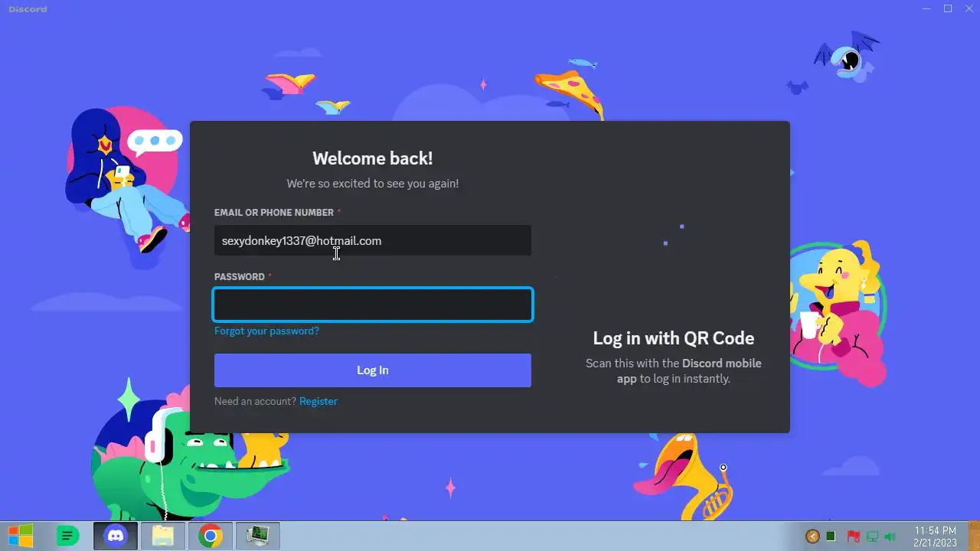Select the Discord taskbar icon
Image resolution: width=980 pixels, height=551 pixels.
[116, 536]
